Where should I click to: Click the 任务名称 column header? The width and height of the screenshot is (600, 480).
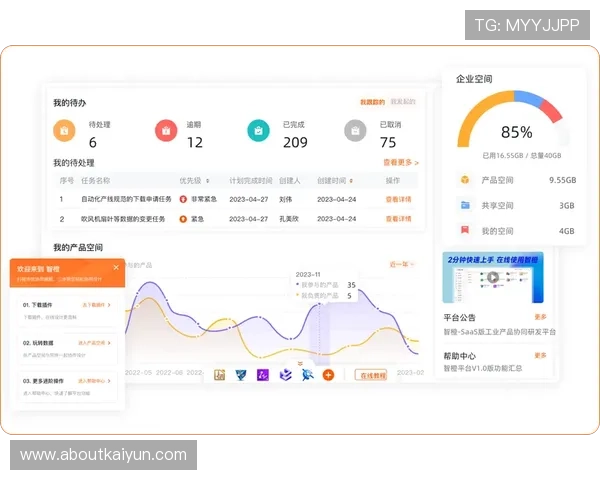point(95,181)
